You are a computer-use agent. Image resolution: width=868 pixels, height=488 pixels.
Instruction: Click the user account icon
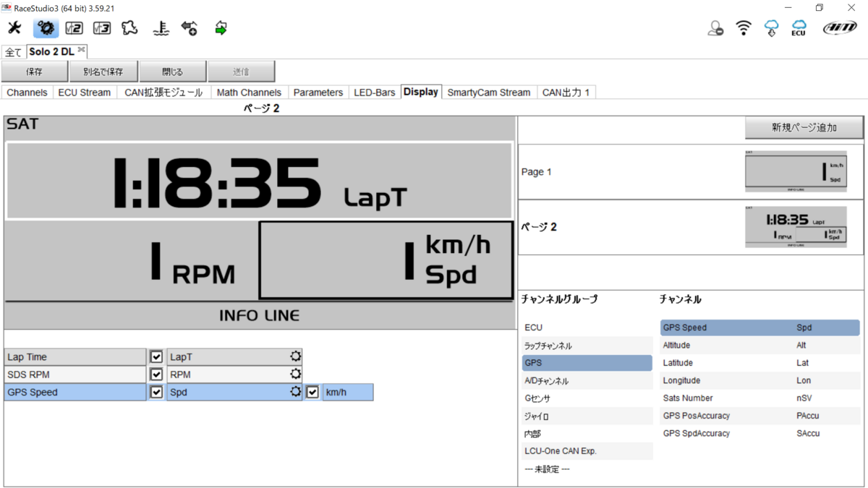pyautogui.click(x=715, y=28)
